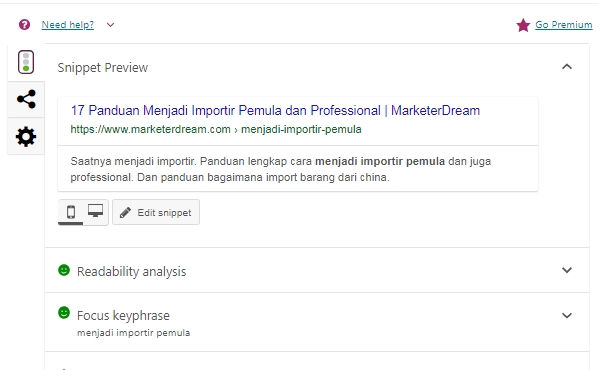The height and width of the screenshot is (370, 598).
Task: Switch to the Social share tab
Action: coord(26,99)
